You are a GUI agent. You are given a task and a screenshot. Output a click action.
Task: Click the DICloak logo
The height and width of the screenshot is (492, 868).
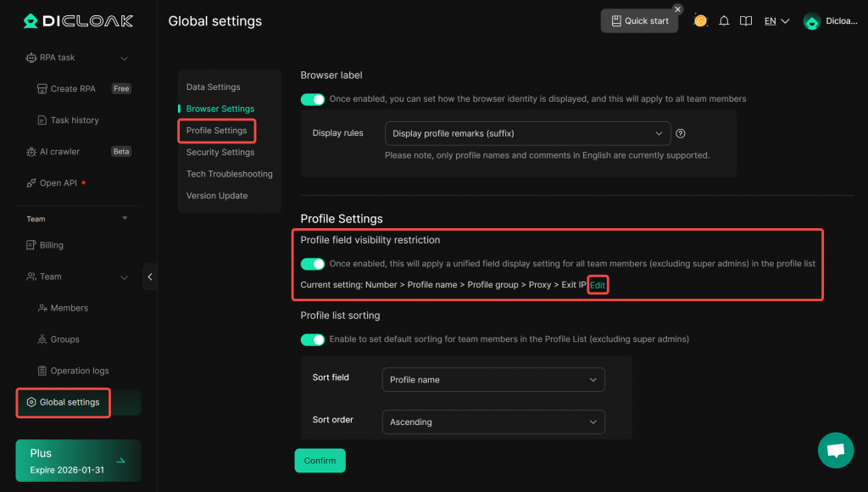click(78, 21)
